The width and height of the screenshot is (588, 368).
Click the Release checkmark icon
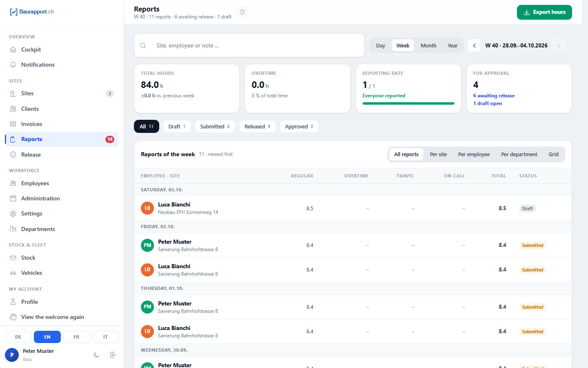point(13,155)
